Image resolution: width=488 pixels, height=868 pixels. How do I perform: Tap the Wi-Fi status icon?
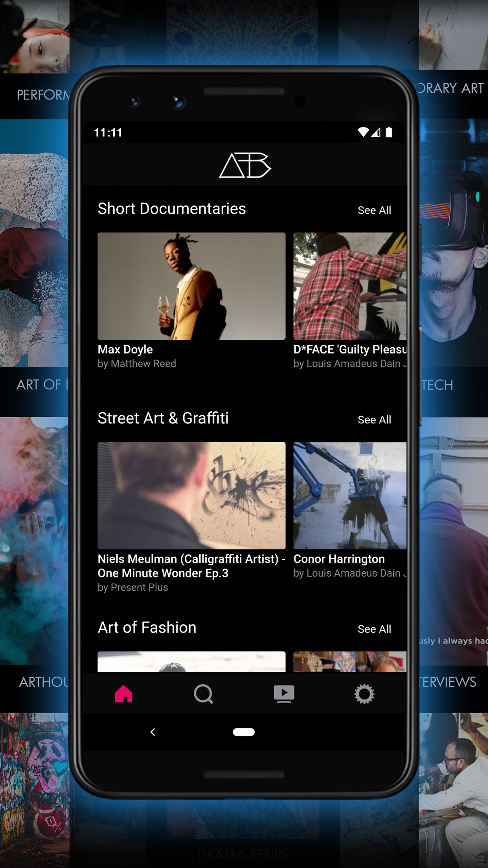pos(363,132)
